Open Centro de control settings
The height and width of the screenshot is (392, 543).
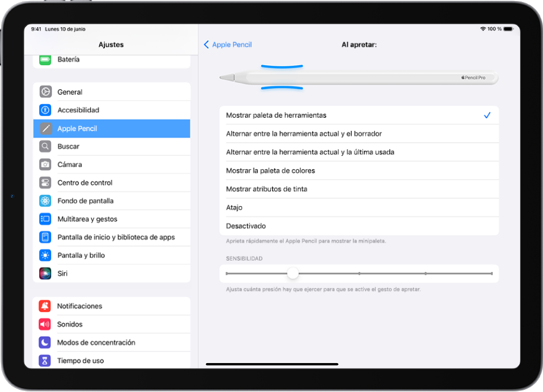[x=112, y=182]
